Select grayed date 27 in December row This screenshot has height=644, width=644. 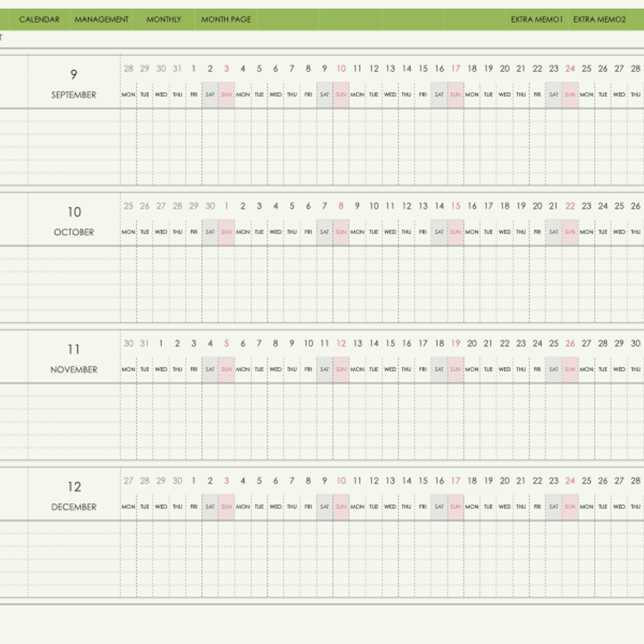pyautogui.click(x=129, y=481)
